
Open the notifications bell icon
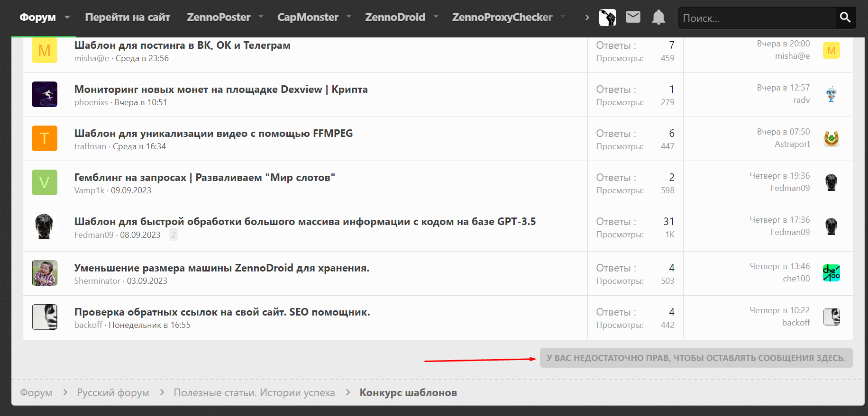[x=658, y=18]
